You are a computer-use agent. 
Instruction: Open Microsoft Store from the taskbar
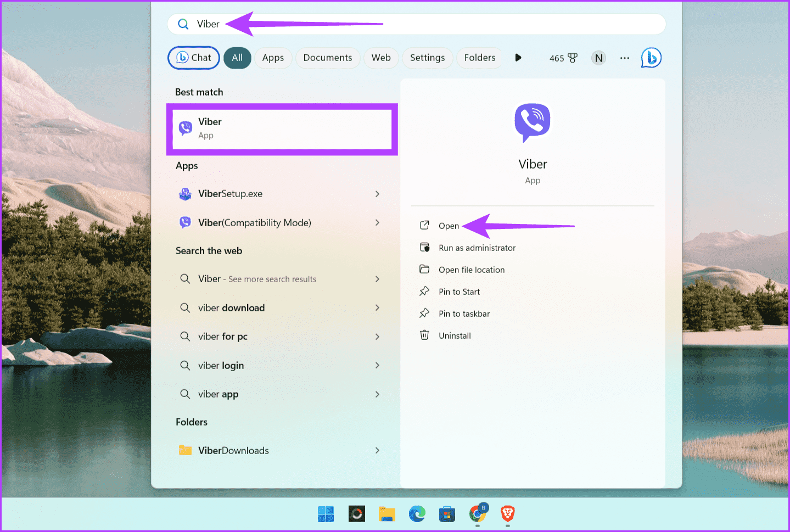point(447,514)
